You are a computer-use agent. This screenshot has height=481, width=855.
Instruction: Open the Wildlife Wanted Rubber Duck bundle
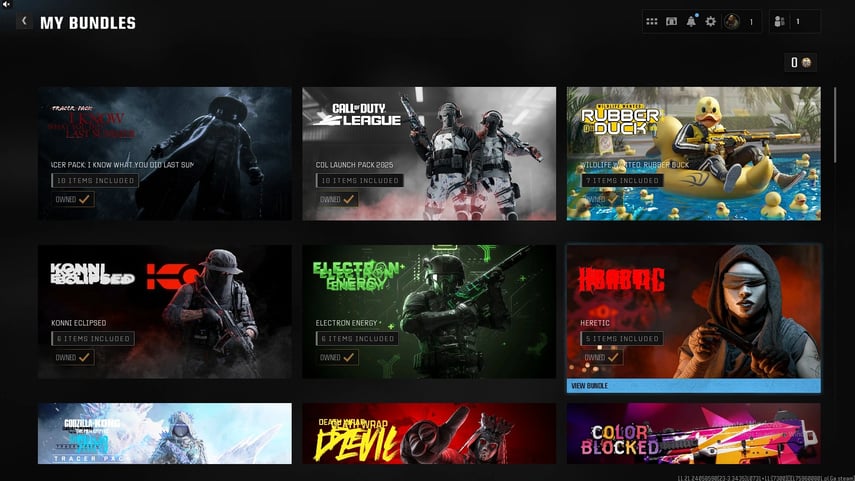point(693,153)
